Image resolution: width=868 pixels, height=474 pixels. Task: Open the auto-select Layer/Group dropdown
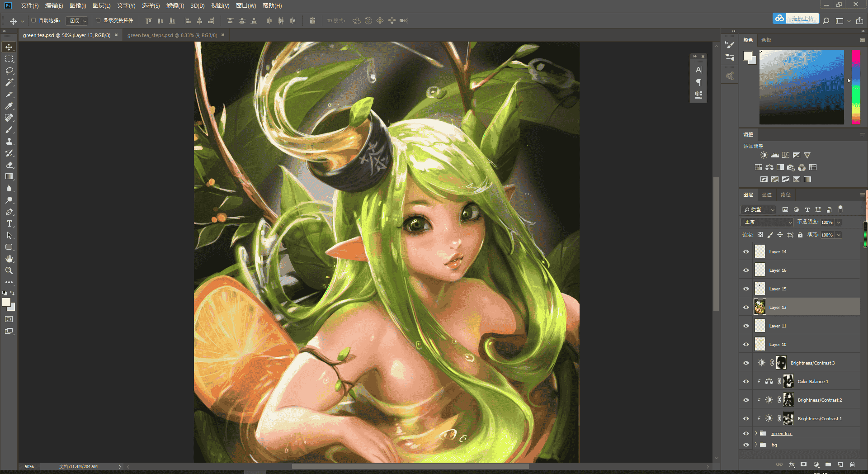click(77, 21)
